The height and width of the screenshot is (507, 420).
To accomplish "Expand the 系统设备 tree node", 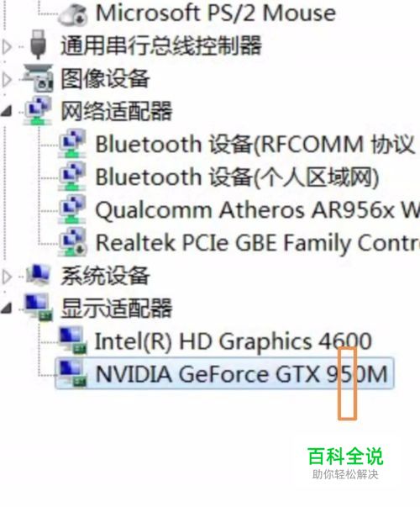I will tap(7, 277).
